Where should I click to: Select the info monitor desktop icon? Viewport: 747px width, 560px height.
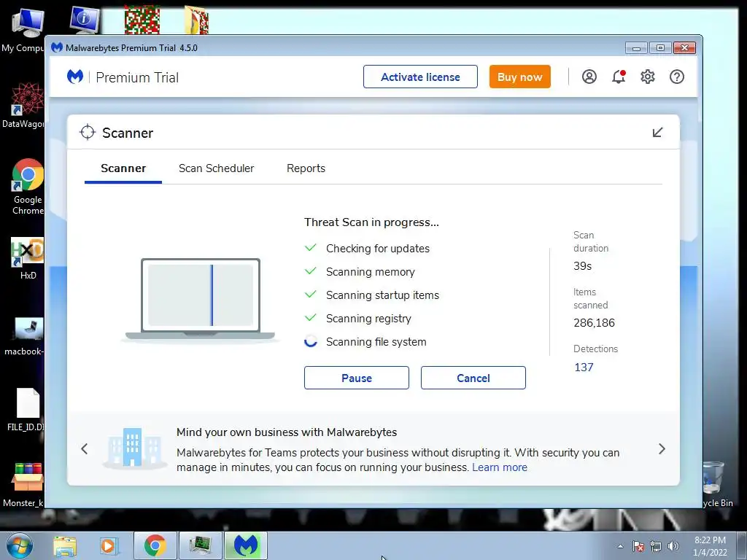[x=85, y=20]
